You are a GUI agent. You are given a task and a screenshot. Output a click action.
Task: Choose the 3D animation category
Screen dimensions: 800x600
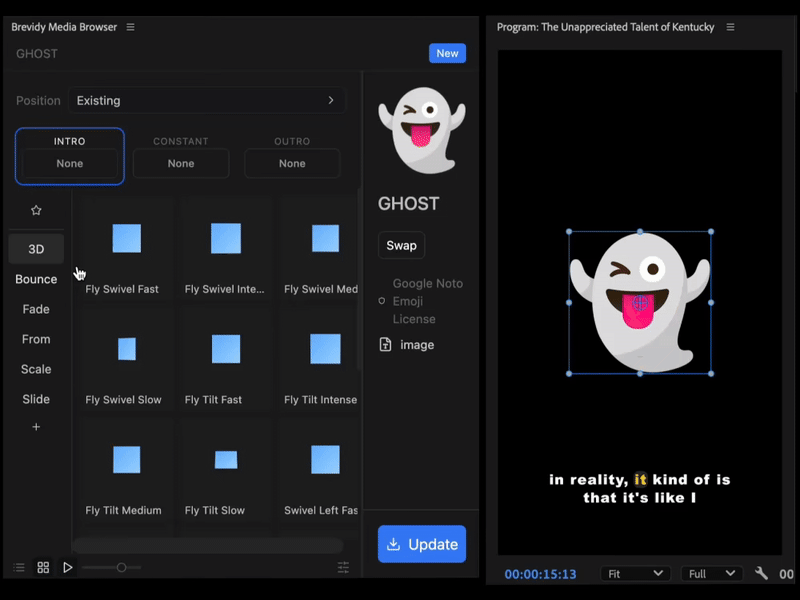(x=36, y=249)
